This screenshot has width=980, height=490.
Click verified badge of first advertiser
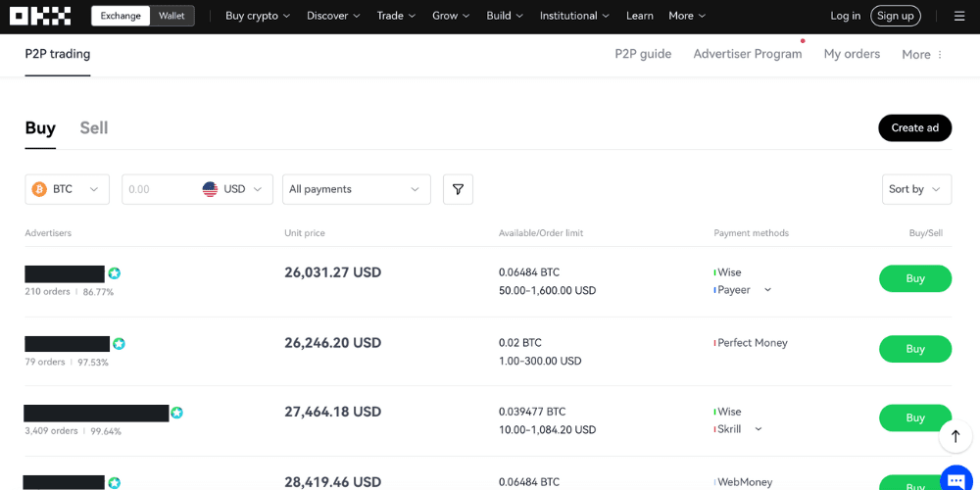115,273
